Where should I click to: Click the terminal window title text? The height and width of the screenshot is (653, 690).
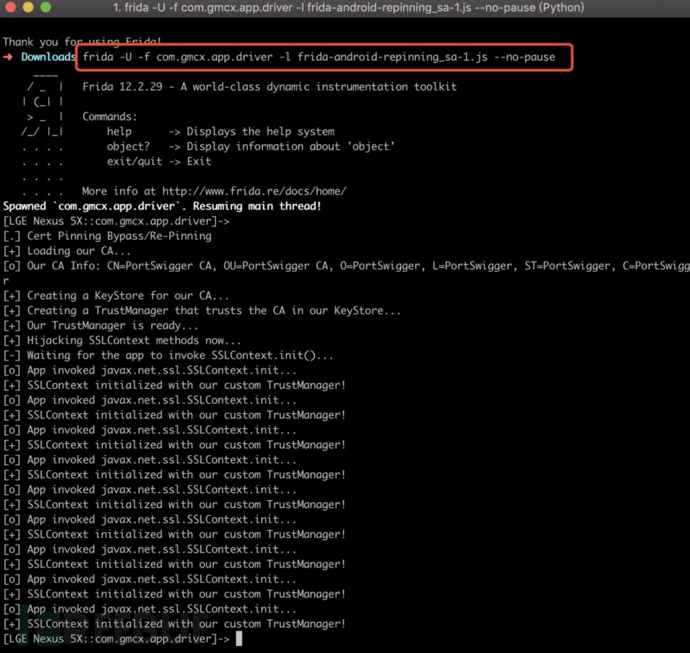click(x=349, y=7)
